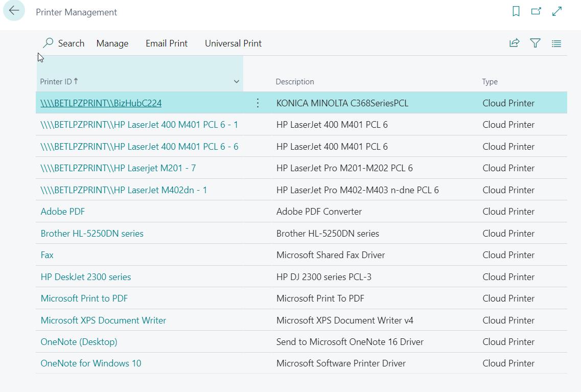Image resolution: width=581 pixels, height=392 pixels.
Task: Click the Printer Management page title
Action: point(76,12)
